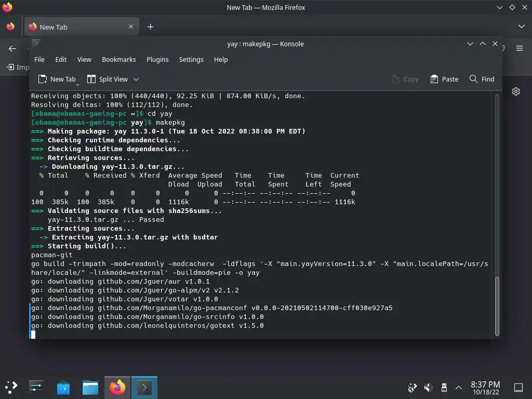The height and width of the screenshot is (399, 532).
Task: Click the Firefox back arrow
Action: tap(12, 49)
